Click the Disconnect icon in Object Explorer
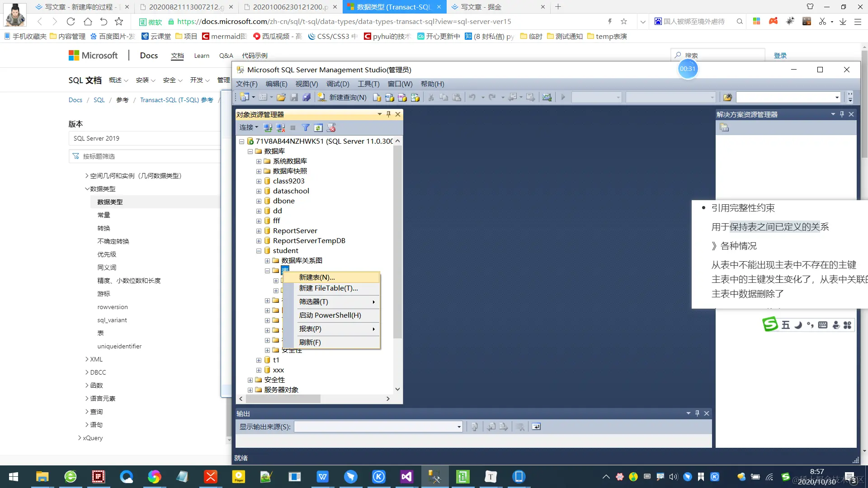Image resolution: width=868 pixels, height=488 pixels. click(280, 128)
